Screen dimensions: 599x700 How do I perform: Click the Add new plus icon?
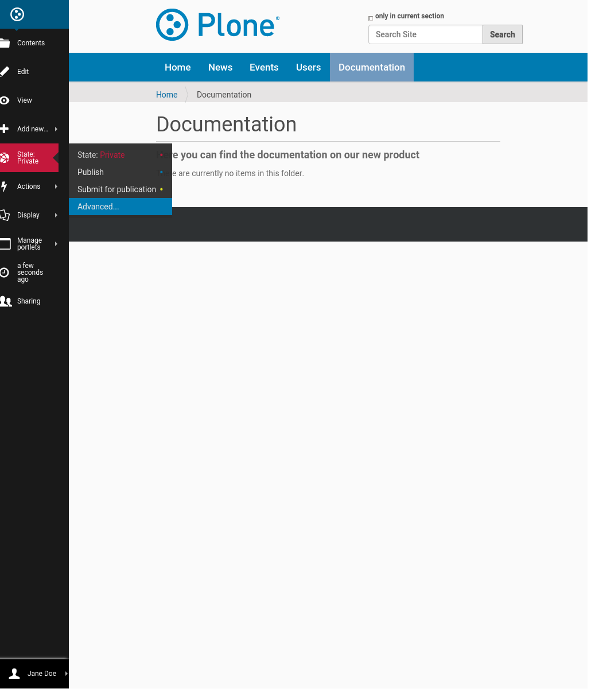tap(5, 129)
